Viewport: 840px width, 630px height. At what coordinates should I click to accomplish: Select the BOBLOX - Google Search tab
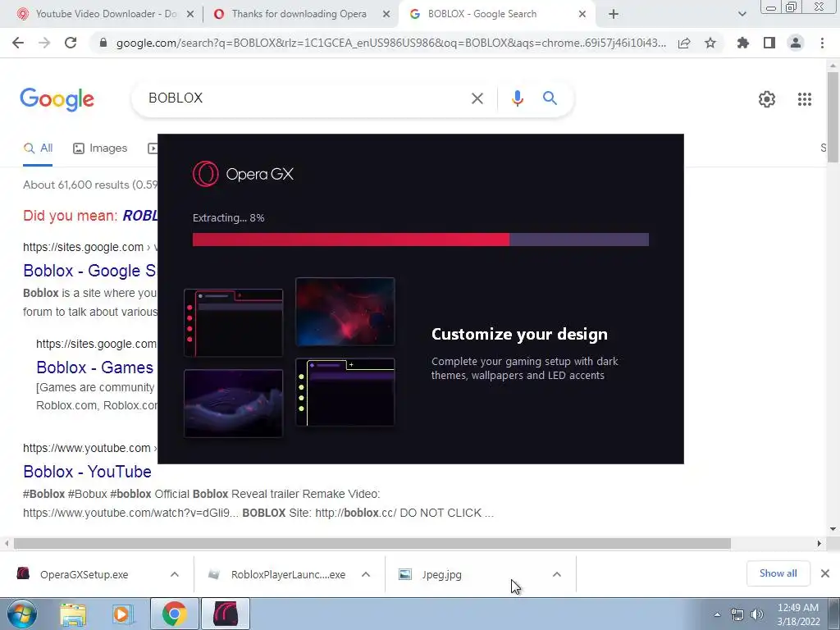482,14
